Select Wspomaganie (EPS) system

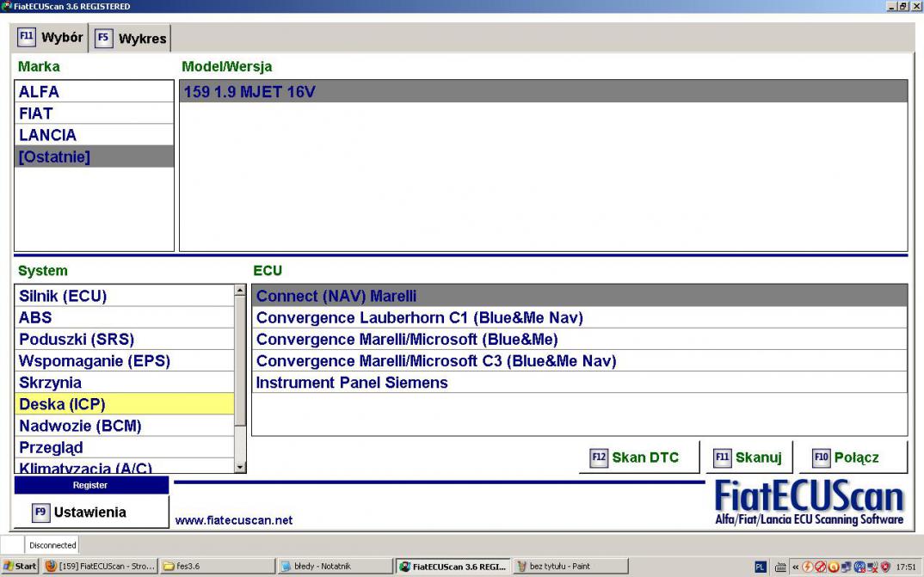click(125, 361)
